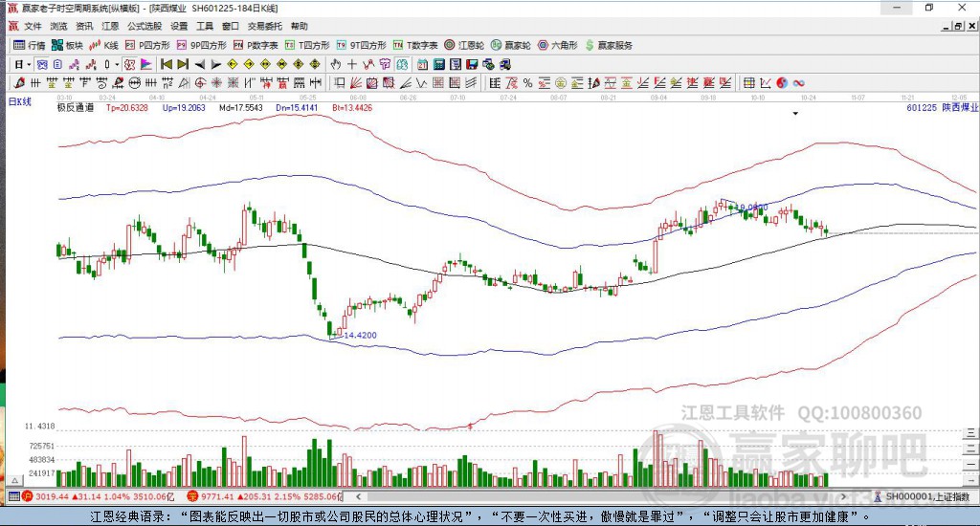Toggle the 极反通道 indicator label
The width and height of the screenshot is (980, 526).
click(76, 108)
